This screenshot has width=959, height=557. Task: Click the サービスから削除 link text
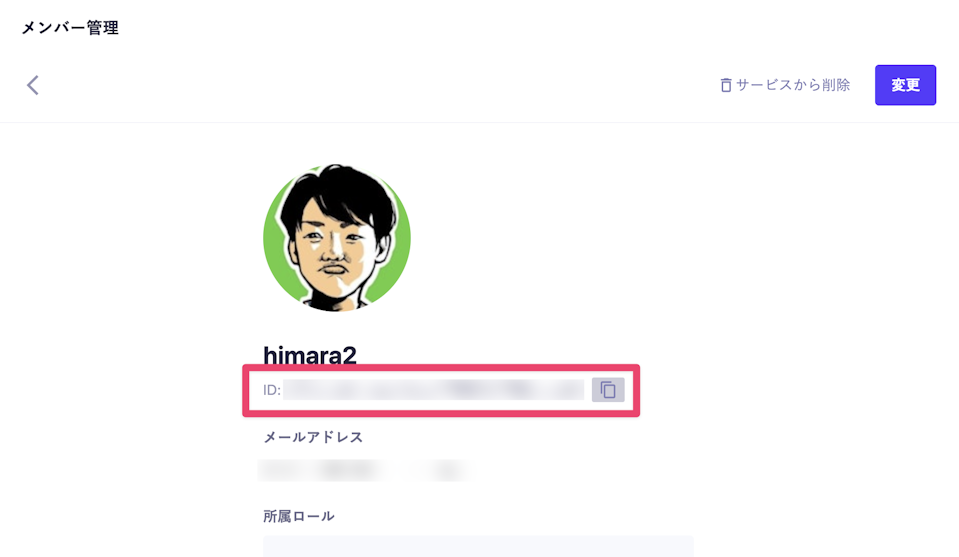point(793,86)
